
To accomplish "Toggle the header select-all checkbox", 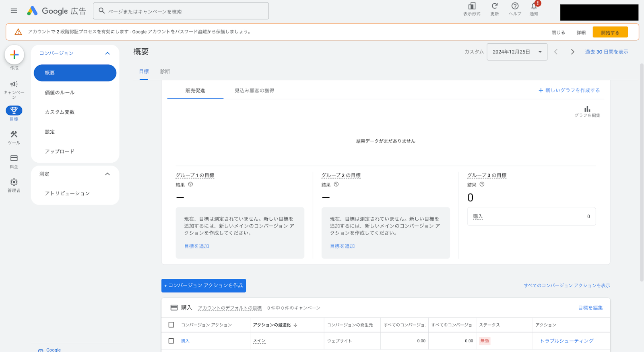I will tap(171, 325).
